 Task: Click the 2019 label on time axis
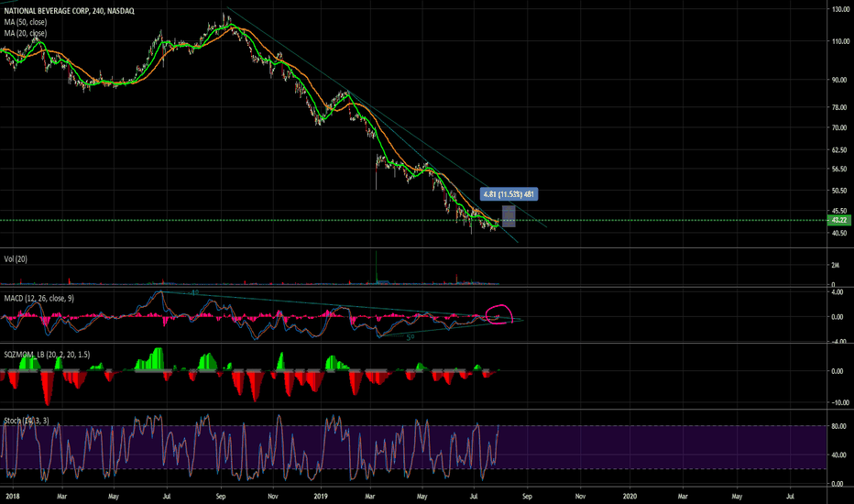click(321, 497)
